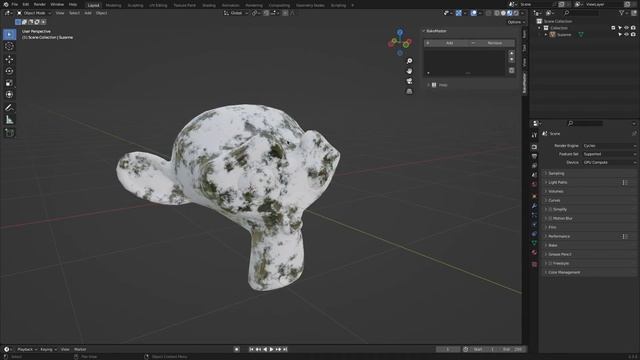This screenshot has height=360, width=640.
Task: Open the Window menu
Action: [57, 4]
